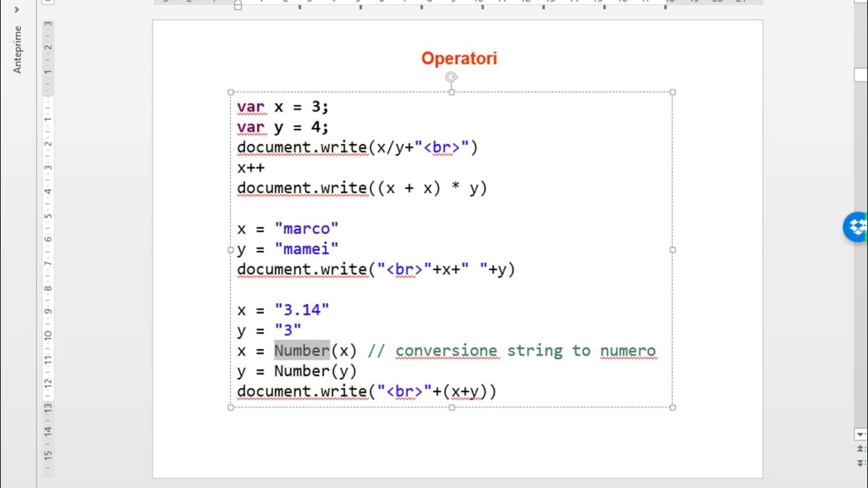
Task: Click the vertical scrollbar down arrow
Action: (x=860, y=434)
